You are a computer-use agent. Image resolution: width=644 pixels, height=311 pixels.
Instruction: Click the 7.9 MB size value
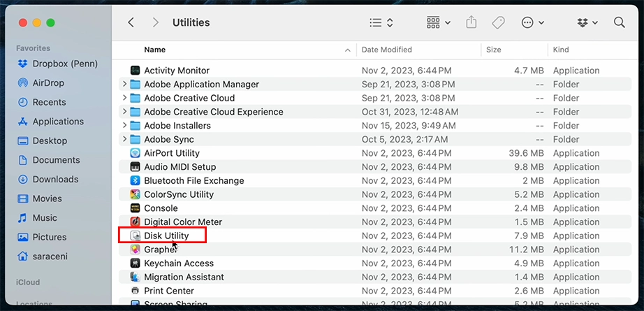click(529, 236)
